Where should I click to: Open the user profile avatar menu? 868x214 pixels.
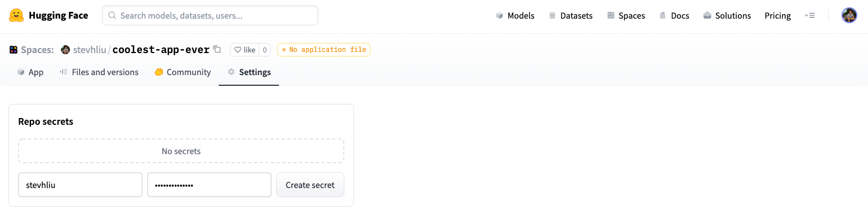[x=849, y=15]
